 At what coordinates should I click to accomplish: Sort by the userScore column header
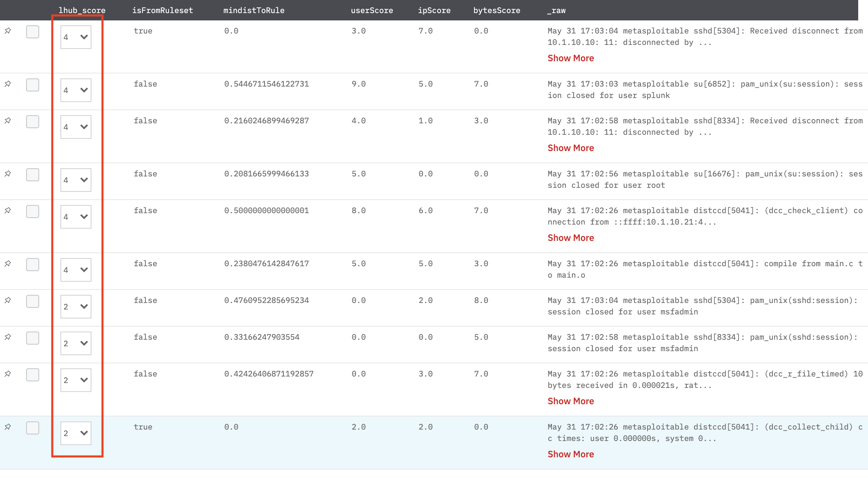tap(372, 11)
